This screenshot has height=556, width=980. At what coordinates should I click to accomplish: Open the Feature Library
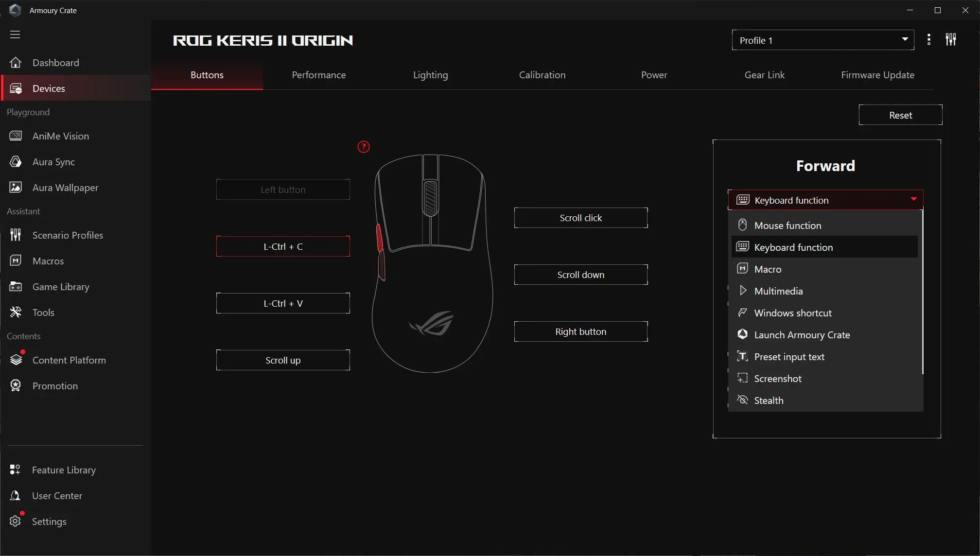(64, 470)
